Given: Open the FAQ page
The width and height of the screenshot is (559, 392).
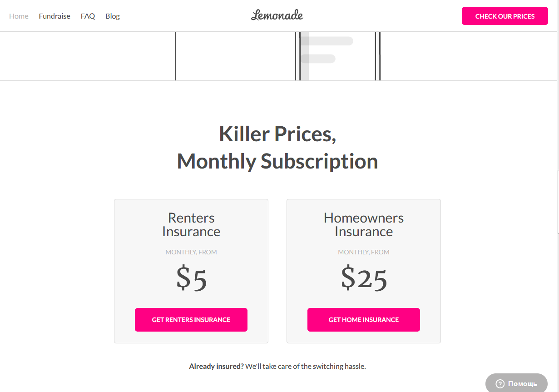Looking at the screenshot, I should pyautogui.click(x=88, y=16).
